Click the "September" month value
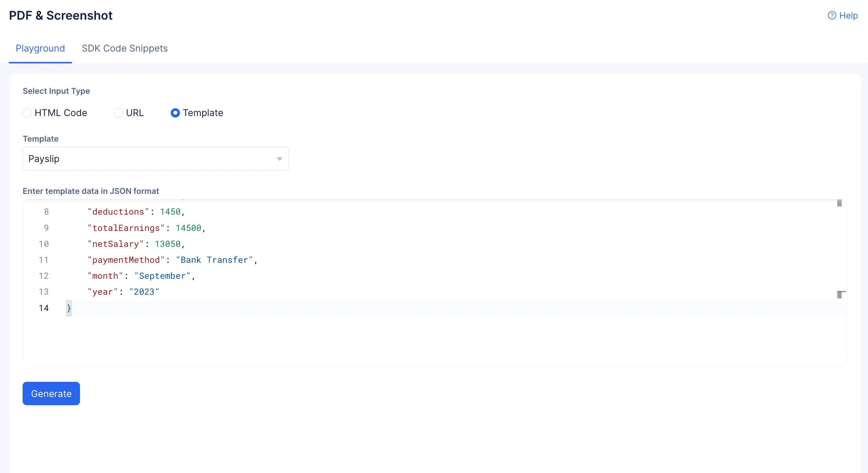The height and width of the screenshot is (473, 868). 162,276
